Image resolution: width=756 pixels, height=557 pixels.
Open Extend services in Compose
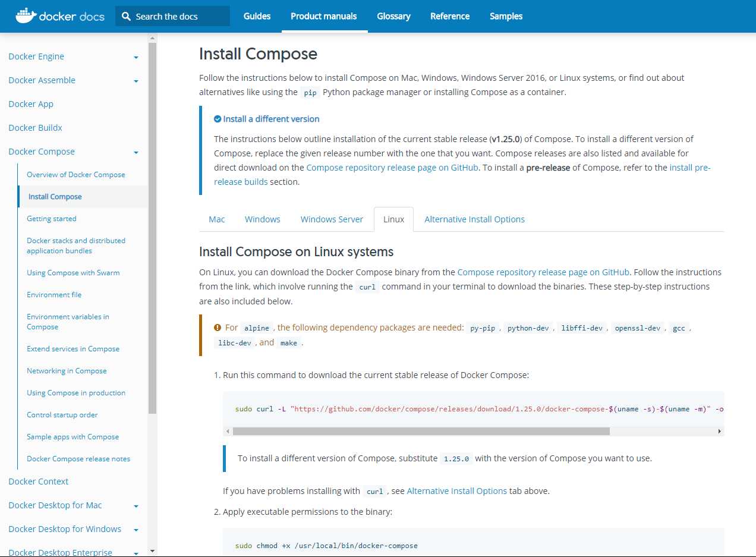tap(73, 349)
